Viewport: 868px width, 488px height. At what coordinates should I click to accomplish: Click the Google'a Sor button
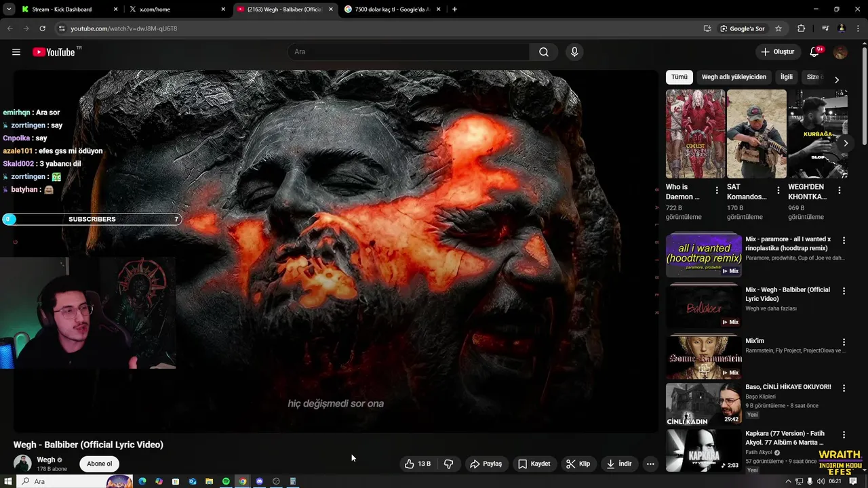click(x=743, y=28)
